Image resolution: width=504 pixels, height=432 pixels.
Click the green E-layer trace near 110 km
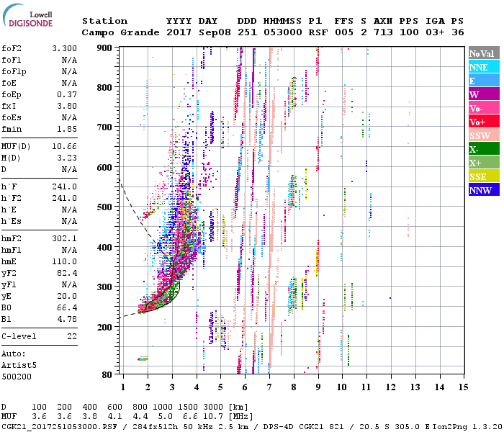(x=143, y=359)
